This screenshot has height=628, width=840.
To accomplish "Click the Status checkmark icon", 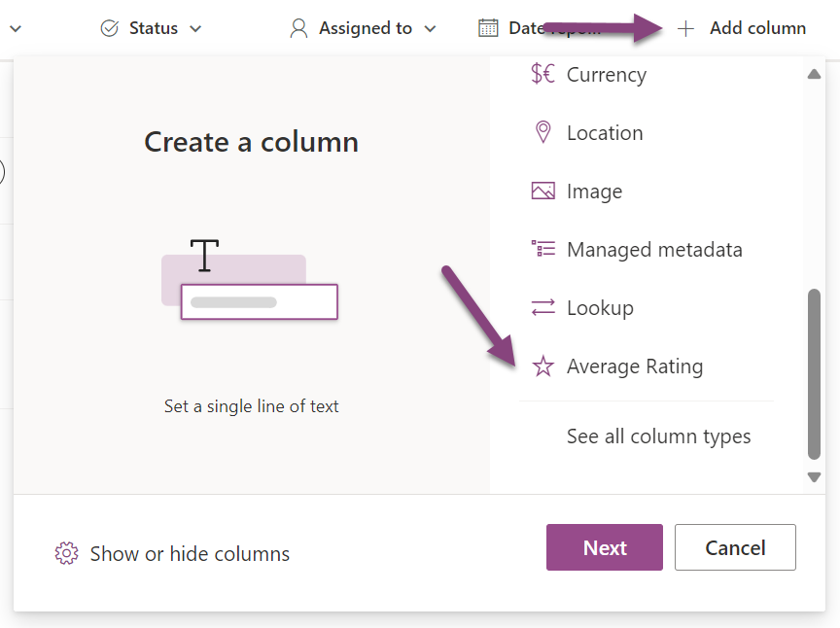I will tap(109, 27).
